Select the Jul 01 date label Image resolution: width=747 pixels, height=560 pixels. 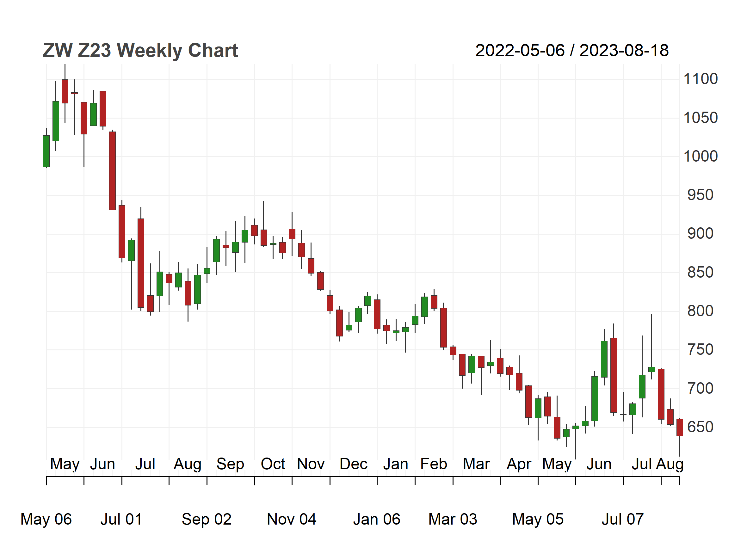(x=121, y=519)
